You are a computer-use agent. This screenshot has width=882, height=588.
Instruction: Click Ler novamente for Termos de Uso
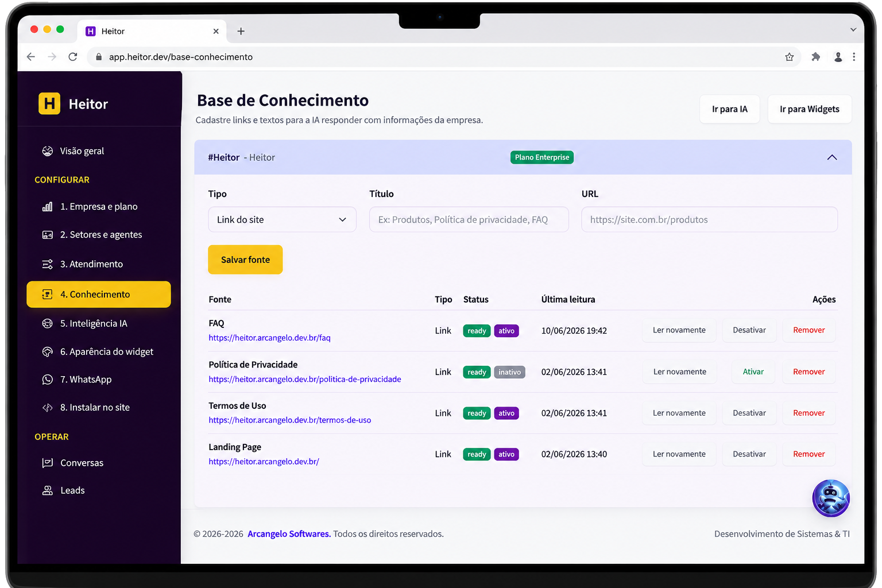pyautogui.click(x=679, y=413)
